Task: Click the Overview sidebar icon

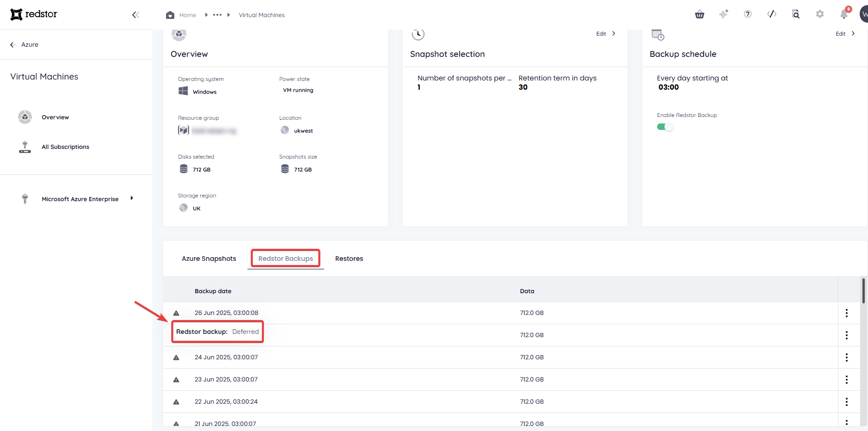Action: [x=25, y=117]
